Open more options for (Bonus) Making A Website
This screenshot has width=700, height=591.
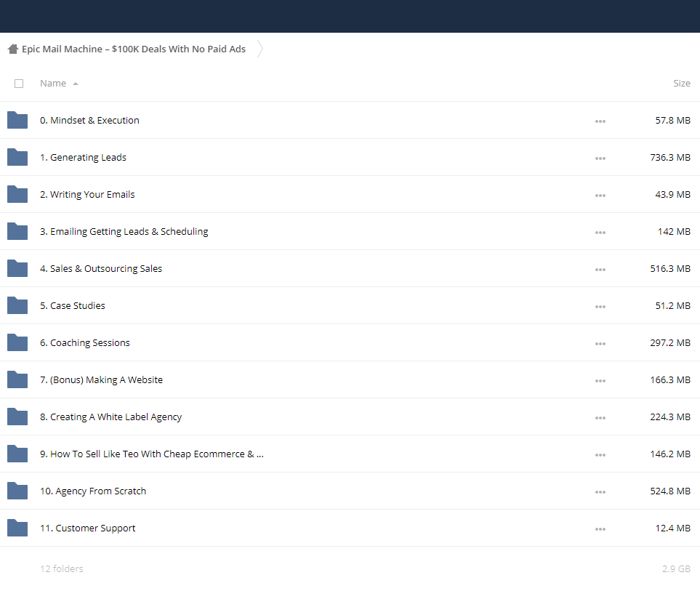[x=600, y=381]
